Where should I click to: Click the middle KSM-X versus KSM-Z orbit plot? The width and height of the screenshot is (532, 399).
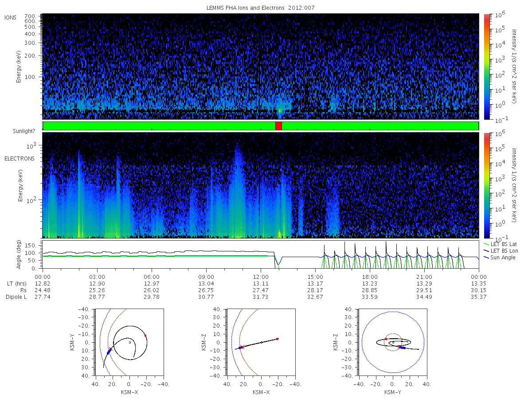[x=261, y=342]
